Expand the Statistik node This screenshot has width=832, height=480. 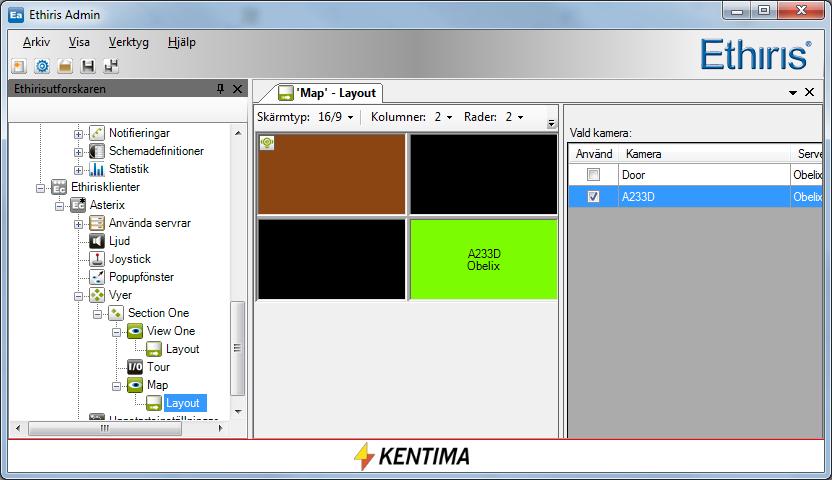78,170
